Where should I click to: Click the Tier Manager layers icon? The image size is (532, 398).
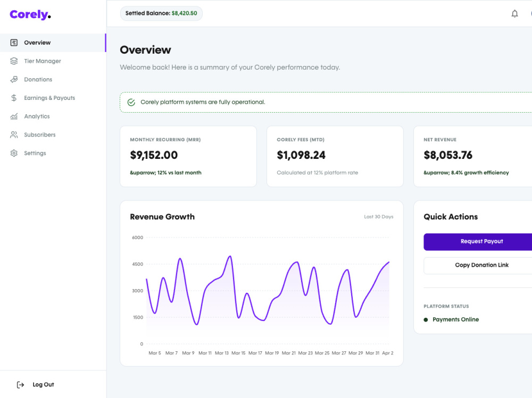tap(14, 61)
